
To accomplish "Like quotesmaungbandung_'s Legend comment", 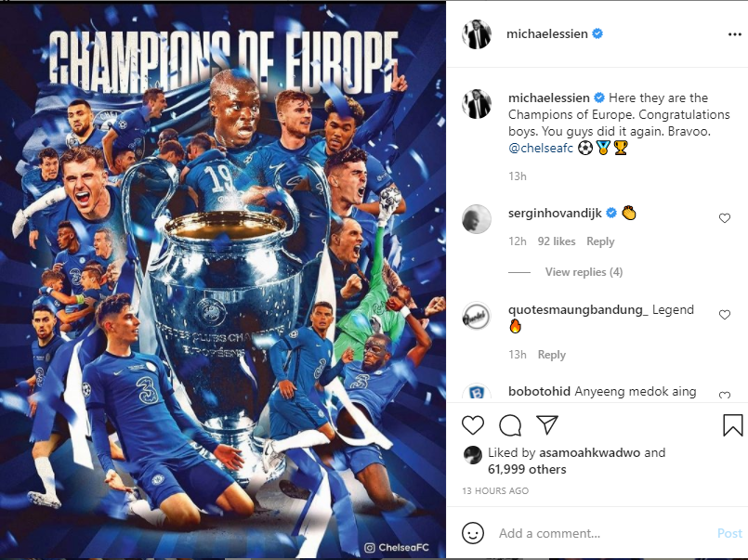I will (x=725, y=315).
